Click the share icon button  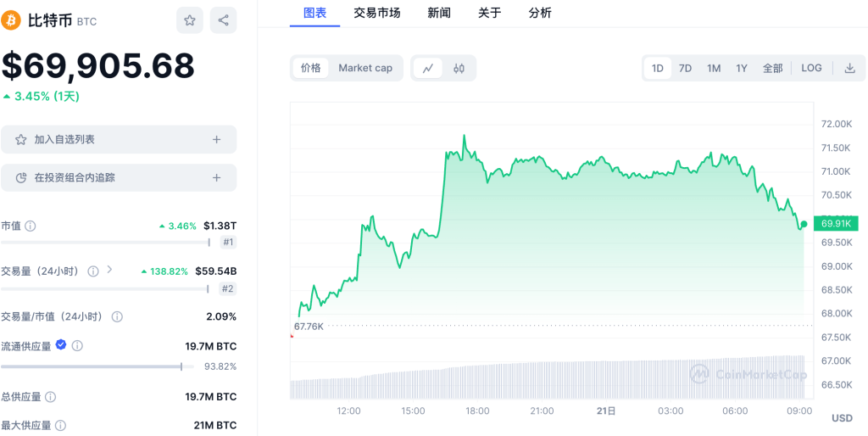[x=224, y=20]
